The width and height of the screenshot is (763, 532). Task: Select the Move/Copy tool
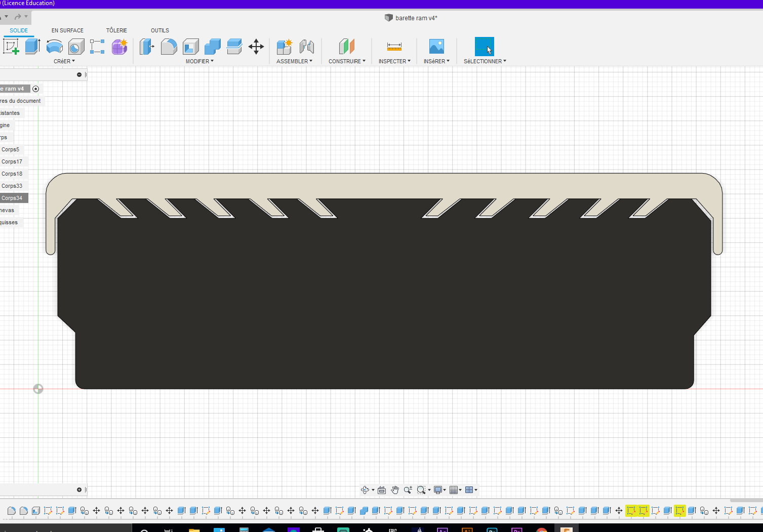[256, 47]
